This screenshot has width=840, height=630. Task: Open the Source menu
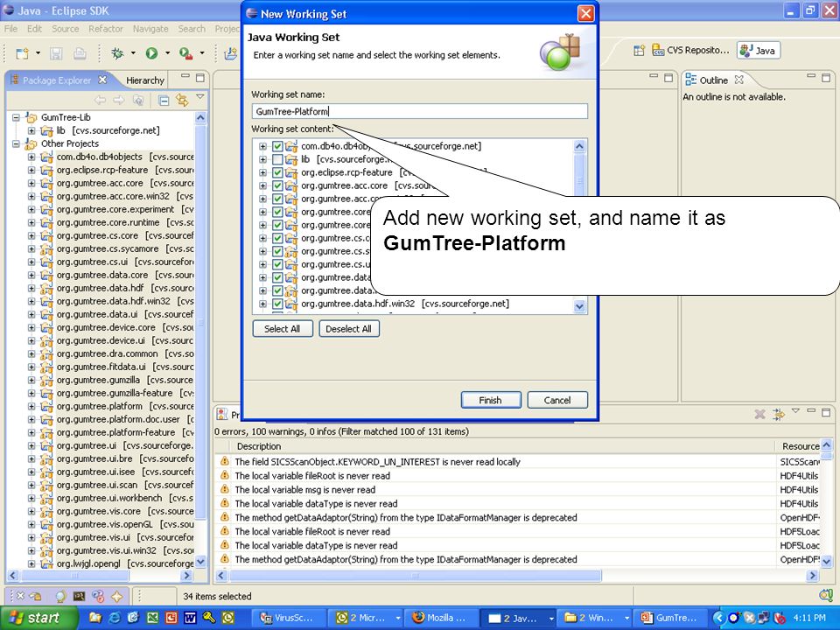tap(66, 28)
